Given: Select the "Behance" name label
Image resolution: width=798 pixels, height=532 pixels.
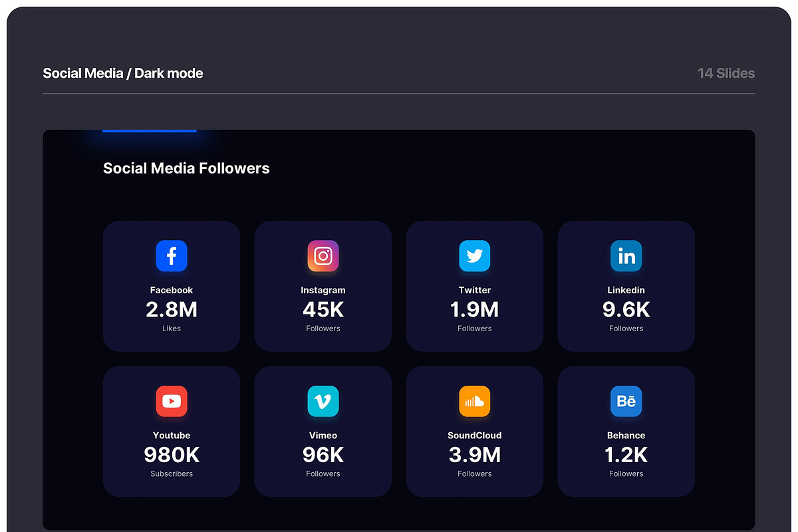Looking at the screenshot, I should 626,436.
